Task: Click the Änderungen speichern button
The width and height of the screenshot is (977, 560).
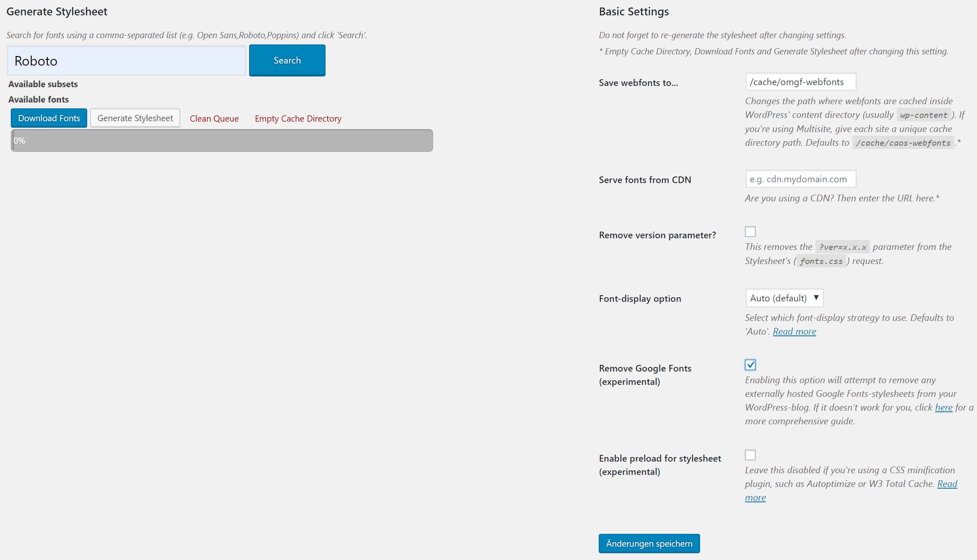Action: [649, 543]
